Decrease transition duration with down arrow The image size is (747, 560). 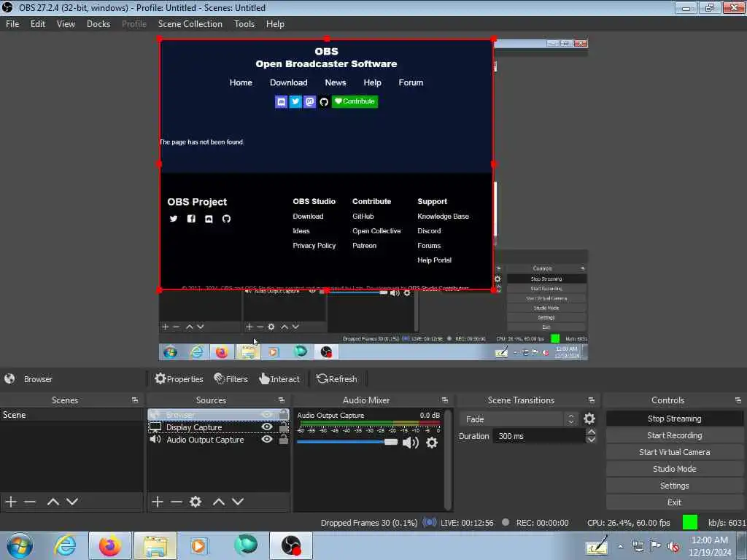[x=591, y=440]
